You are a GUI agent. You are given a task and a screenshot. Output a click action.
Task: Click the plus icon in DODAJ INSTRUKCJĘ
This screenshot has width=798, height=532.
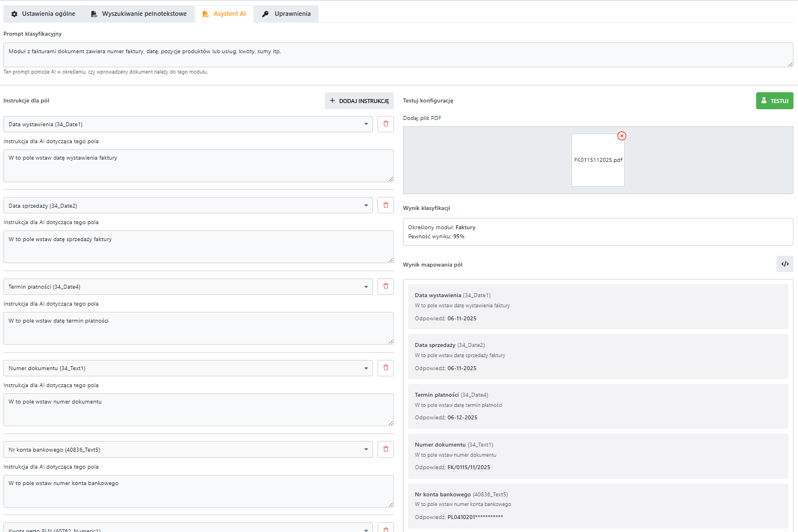click(332, 101)
